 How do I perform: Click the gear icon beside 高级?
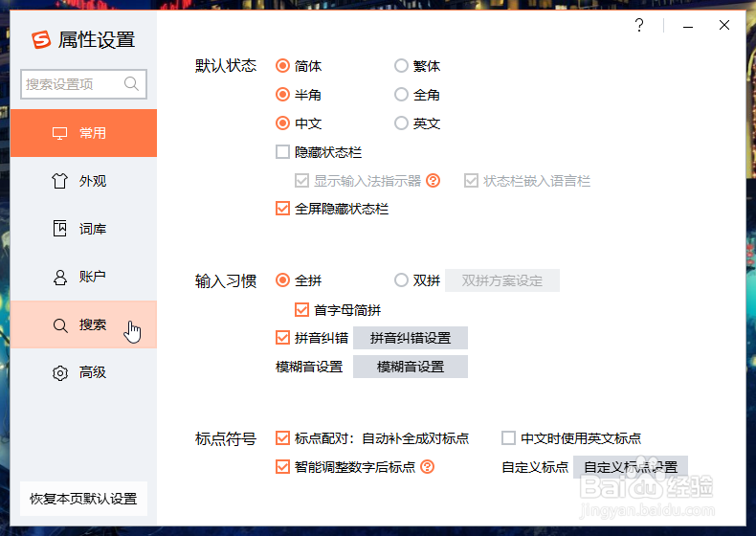coord(59,373)
